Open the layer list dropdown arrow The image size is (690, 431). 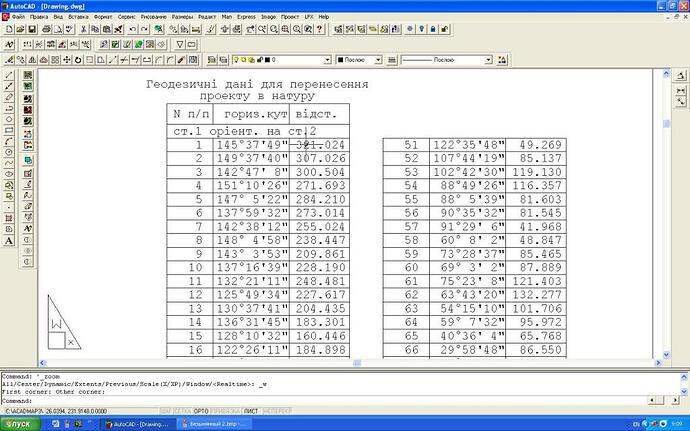pyautogui.click(x=327, y=60)
